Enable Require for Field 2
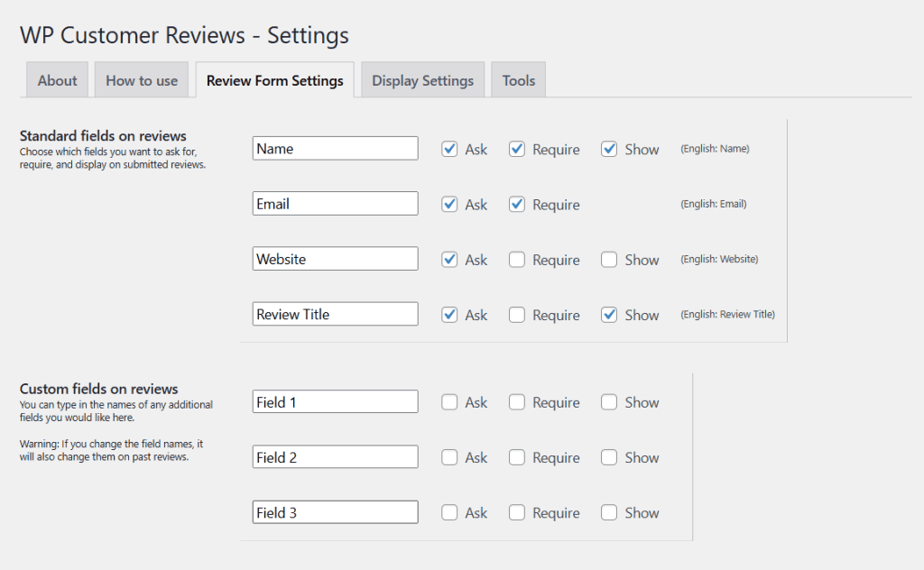The width and height of the screenshot is (924, 570). click(517, 456)
